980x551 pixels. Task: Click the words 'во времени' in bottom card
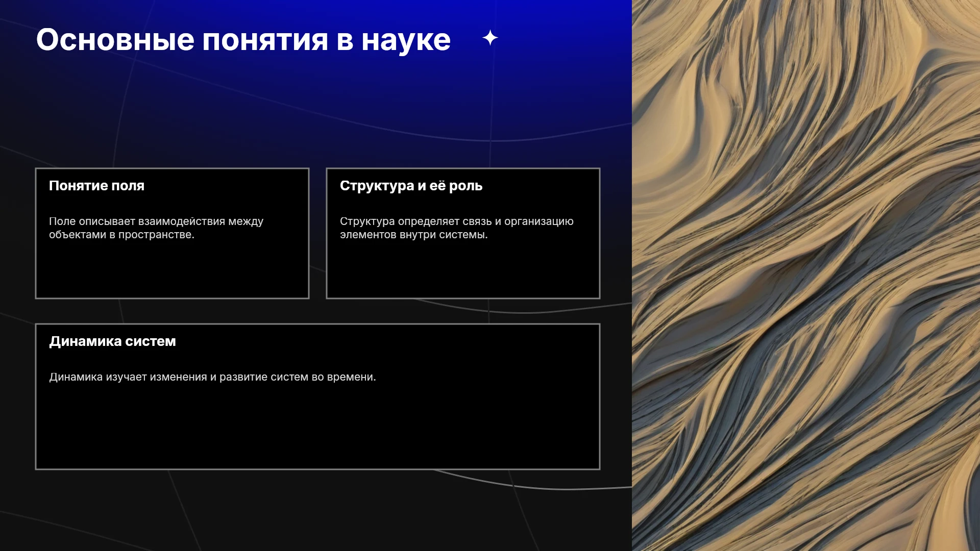pos(343,377)
